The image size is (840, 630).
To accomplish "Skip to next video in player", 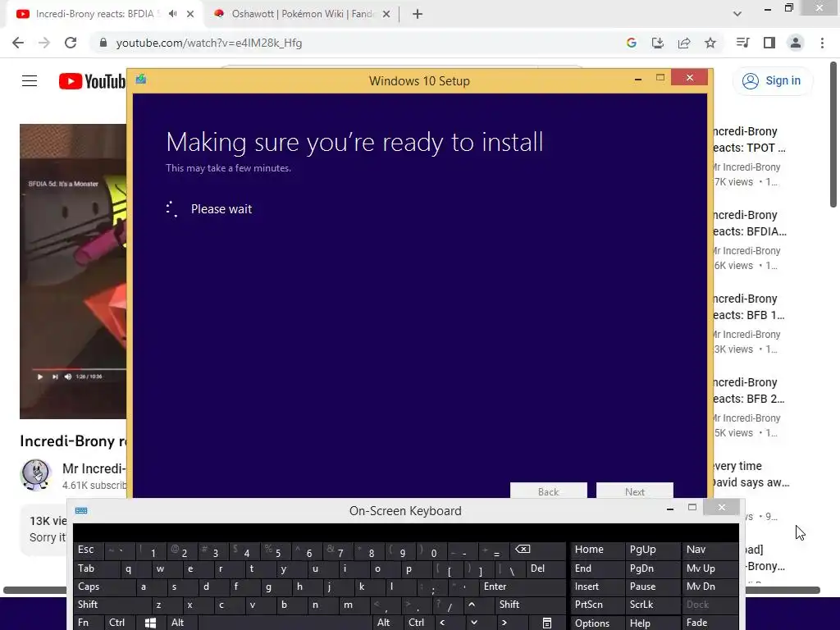I will [x=55, y=377].
